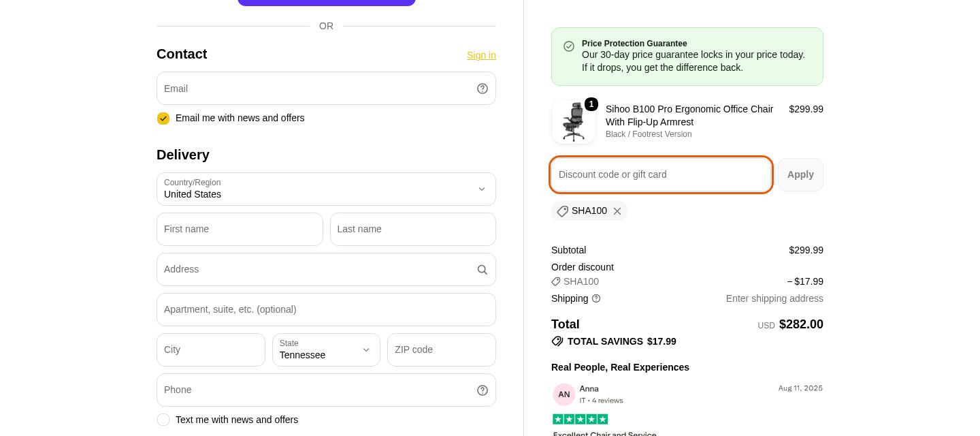This screenshot has width=980, height=436.
Task: Click the item quantity badge on the chair
Action: [591, 104]
